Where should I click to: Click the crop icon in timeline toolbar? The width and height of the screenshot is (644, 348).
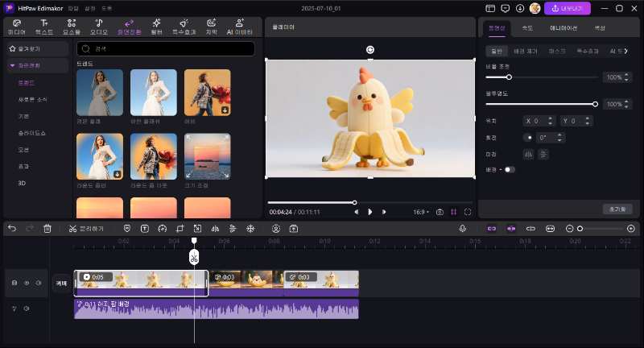tap(180, 229)
